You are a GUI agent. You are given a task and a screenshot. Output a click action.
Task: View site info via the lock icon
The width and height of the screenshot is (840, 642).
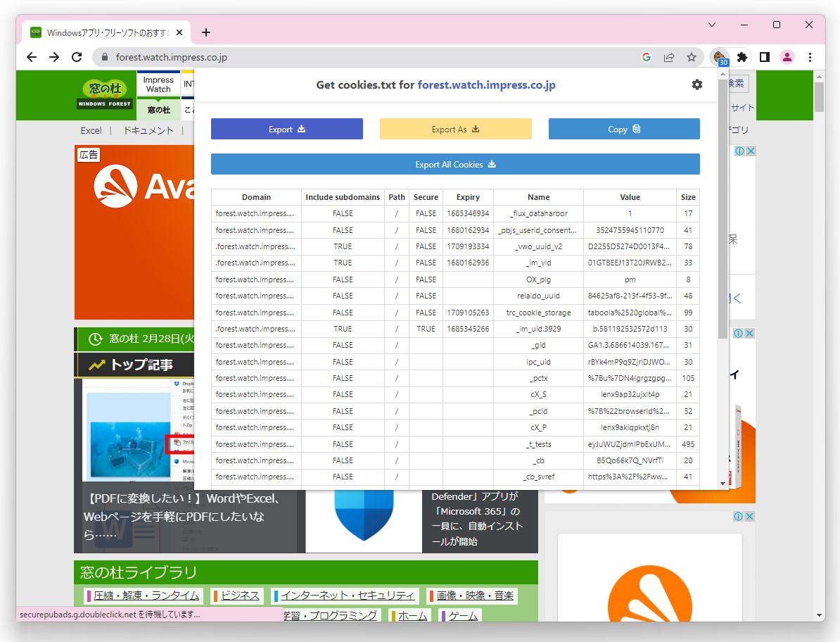105,57
